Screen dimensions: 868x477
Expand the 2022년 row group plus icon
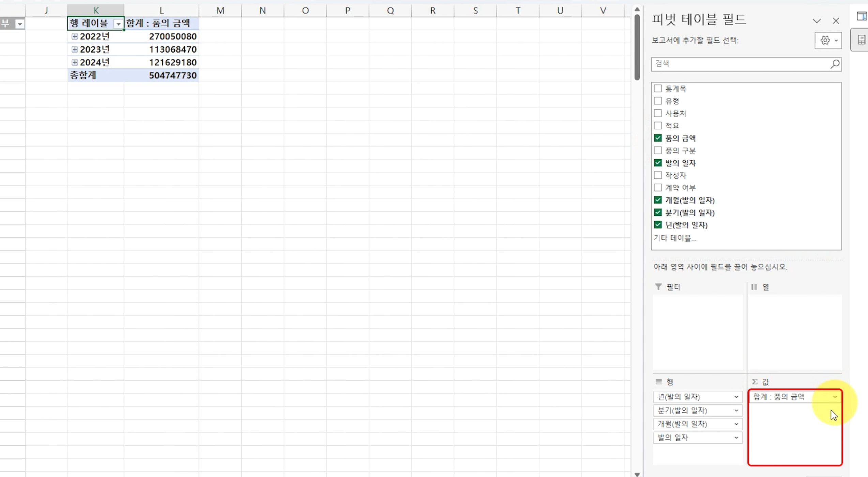[75, 36]
